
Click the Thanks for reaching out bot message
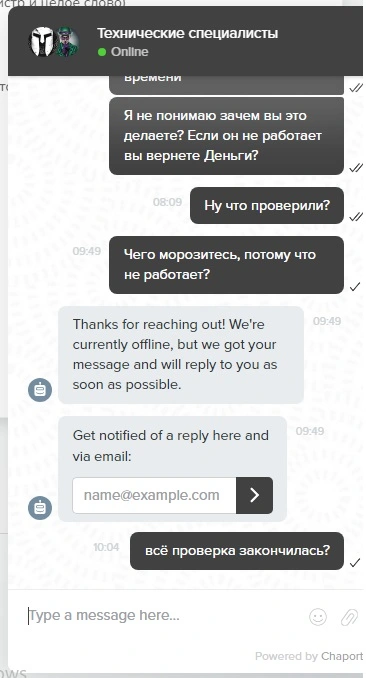click(181, 355)
